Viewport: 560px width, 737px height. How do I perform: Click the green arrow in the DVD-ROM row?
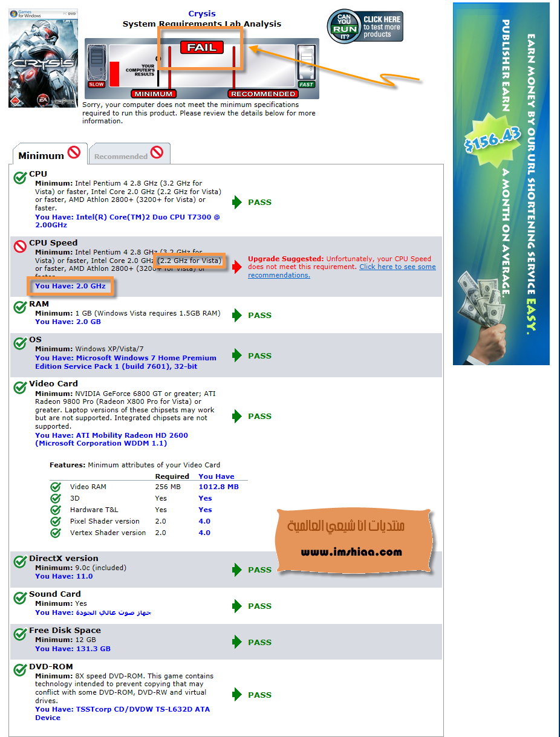(237, 695)
